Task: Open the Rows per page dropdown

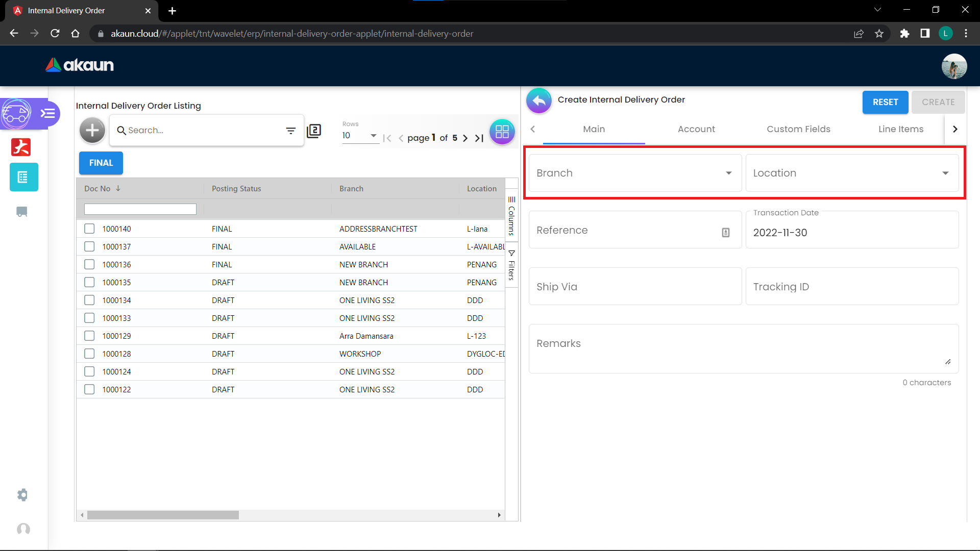Action: click(360, 136)
